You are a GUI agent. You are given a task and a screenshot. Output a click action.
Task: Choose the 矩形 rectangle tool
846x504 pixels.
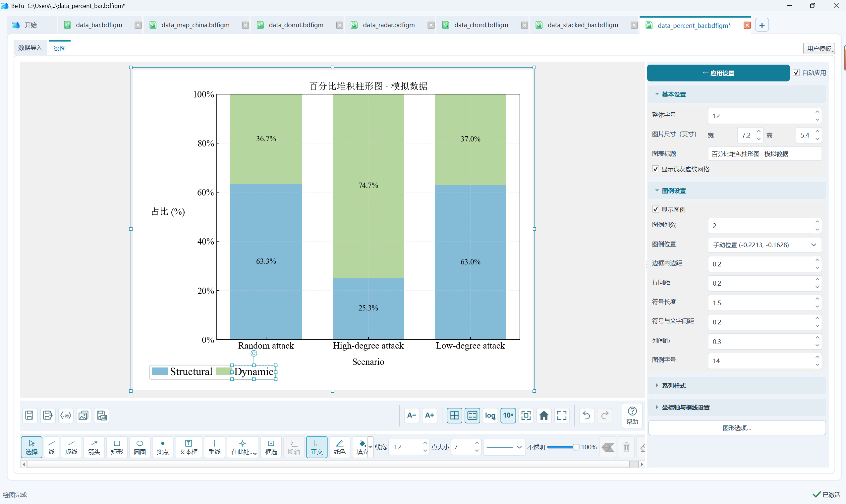117,447
